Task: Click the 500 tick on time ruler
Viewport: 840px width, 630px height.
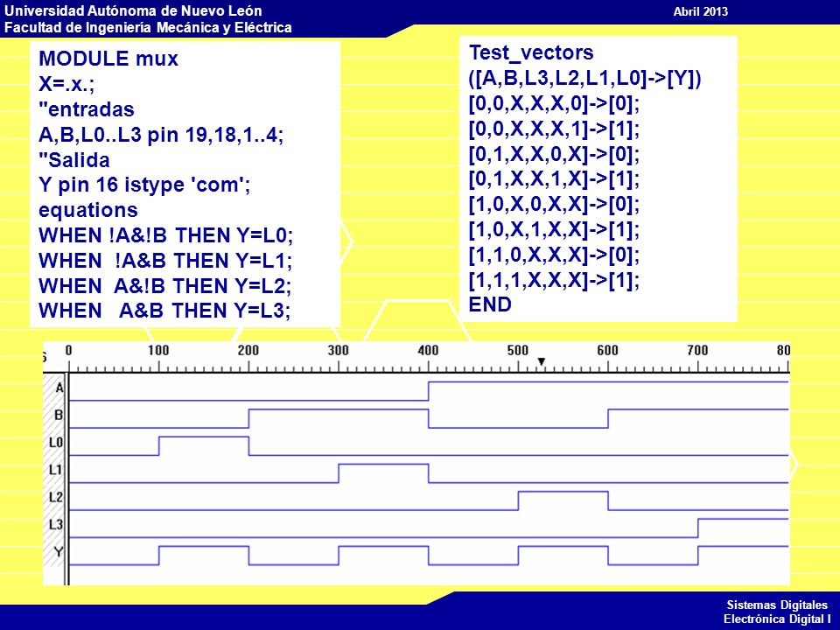Action: 518,351
